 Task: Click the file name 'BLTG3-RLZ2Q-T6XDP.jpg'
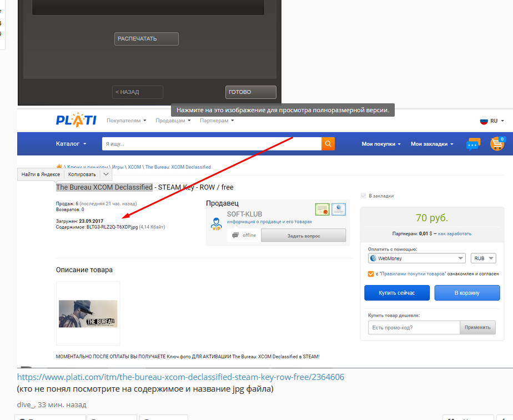point(112,227)
